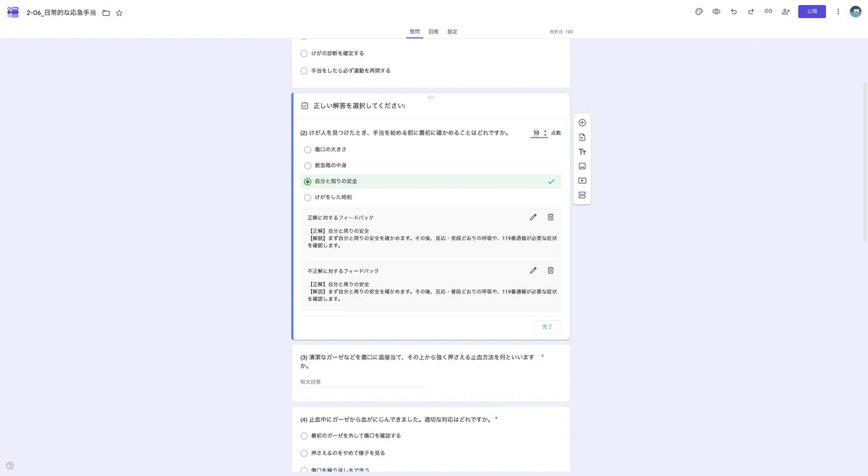Edit the points value field for question 2

[x=539, y=133]
